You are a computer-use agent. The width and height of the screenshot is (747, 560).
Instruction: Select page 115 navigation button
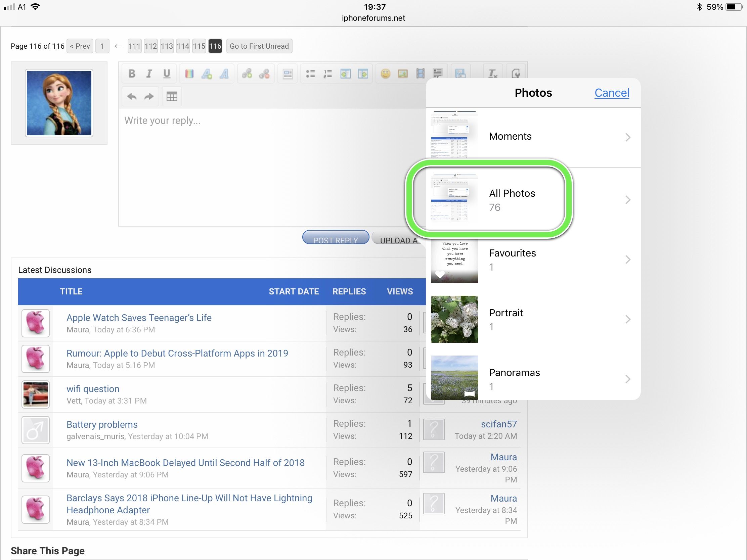click(200, 46)
